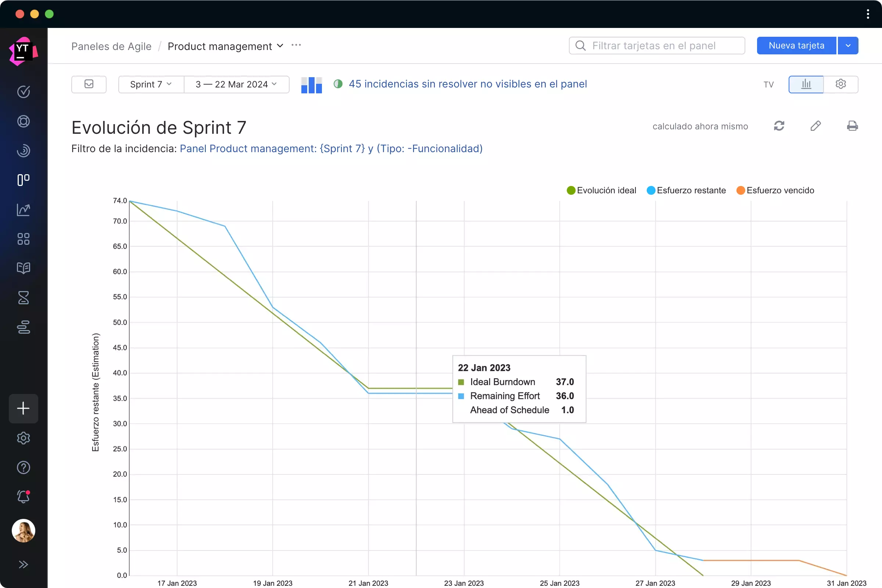Click the Filtrar tarjetas search field
Screen dimensions: 882x588
point(657,46)
